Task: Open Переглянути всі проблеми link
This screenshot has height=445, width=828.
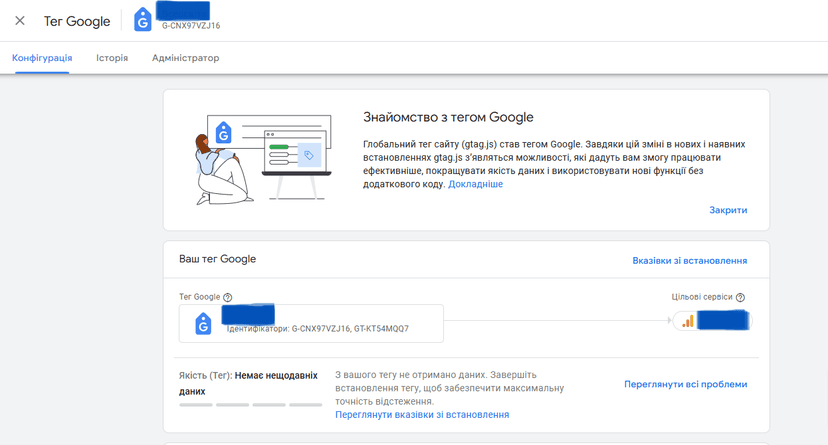Action: pos(685,384)
